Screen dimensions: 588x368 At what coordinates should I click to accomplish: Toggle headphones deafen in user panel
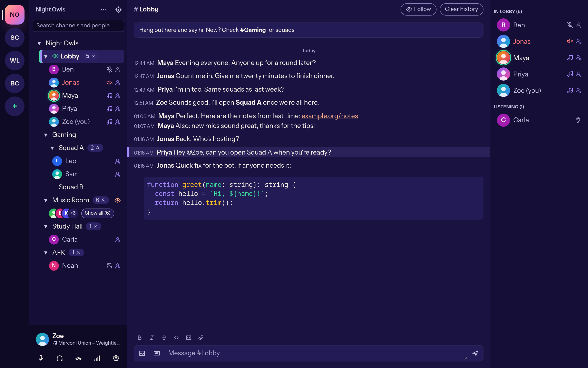tap(60, 358)
